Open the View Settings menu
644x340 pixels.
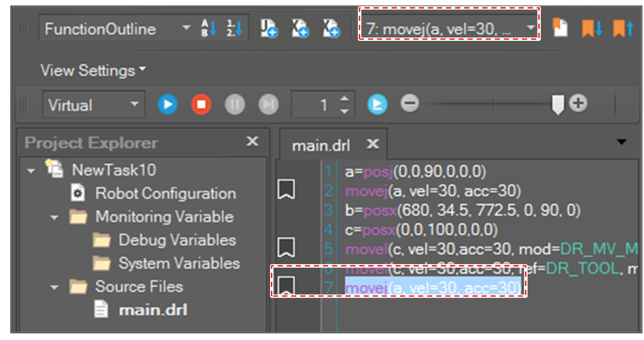[x=92, y=70]
